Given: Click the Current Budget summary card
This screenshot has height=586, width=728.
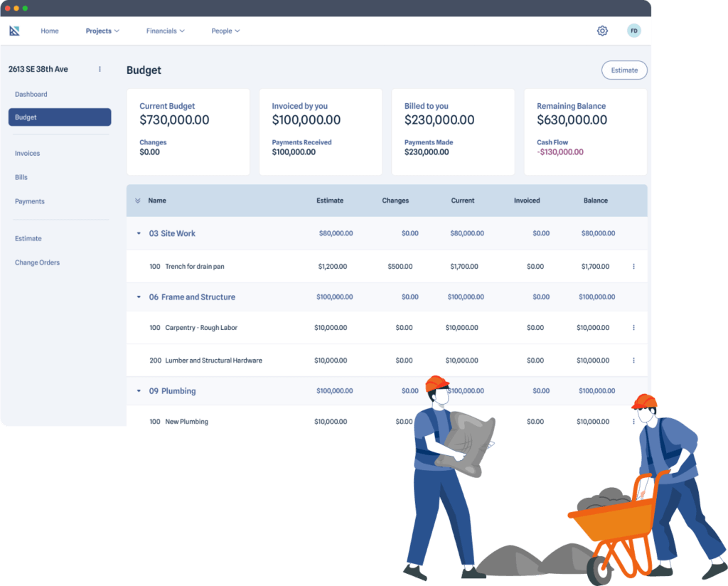Looking at the screenshot, I should (188, 132).
